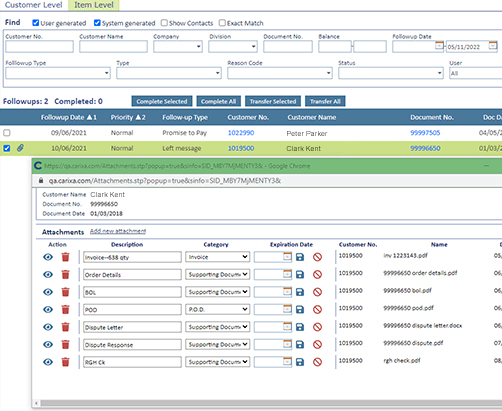502x411 pixels.
Task: View the Dispute Response attachment
Action: (x=48, y=344)
